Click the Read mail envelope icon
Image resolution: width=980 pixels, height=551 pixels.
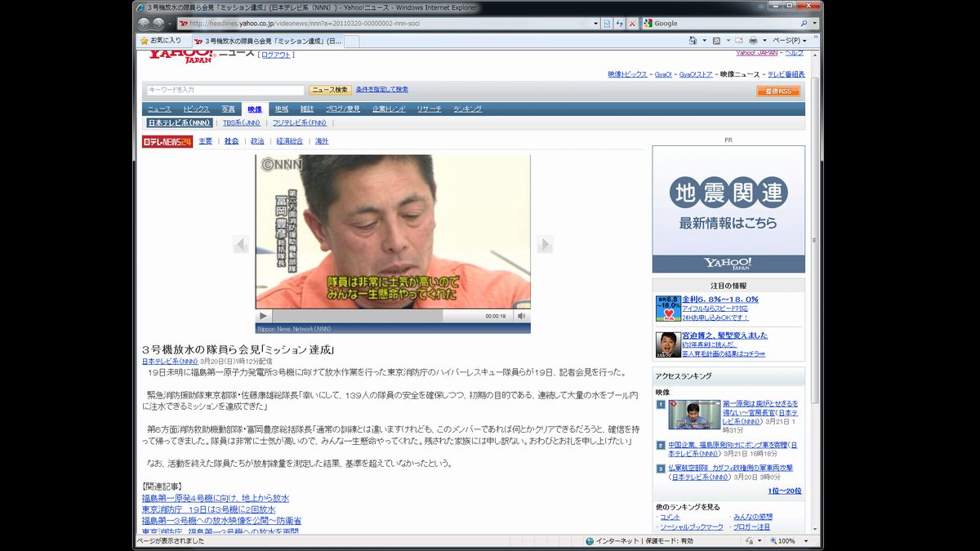(738, 40)
